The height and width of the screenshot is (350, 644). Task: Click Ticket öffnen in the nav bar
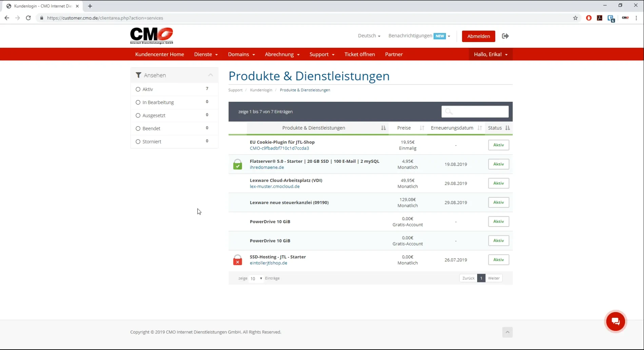pos(359,54)
